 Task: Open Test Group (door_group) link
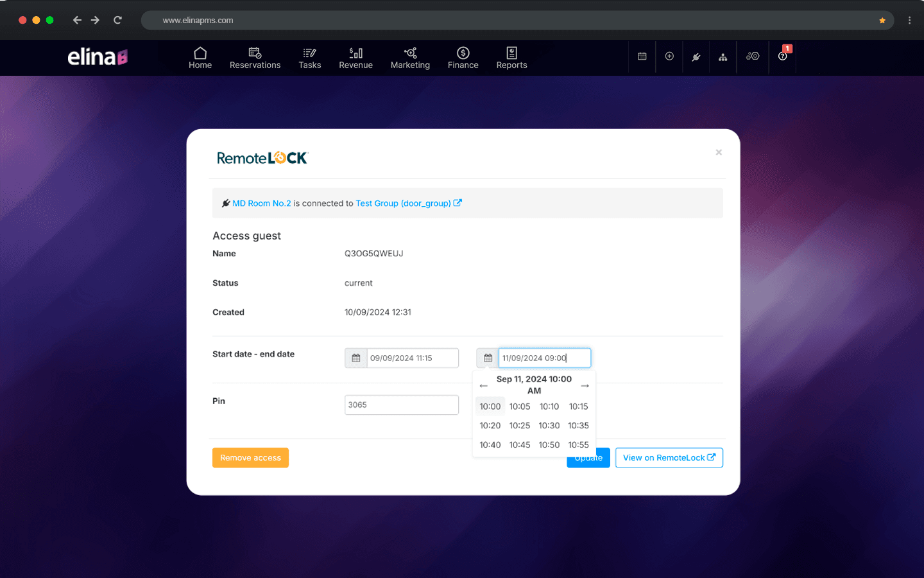[x=403, y=203]
